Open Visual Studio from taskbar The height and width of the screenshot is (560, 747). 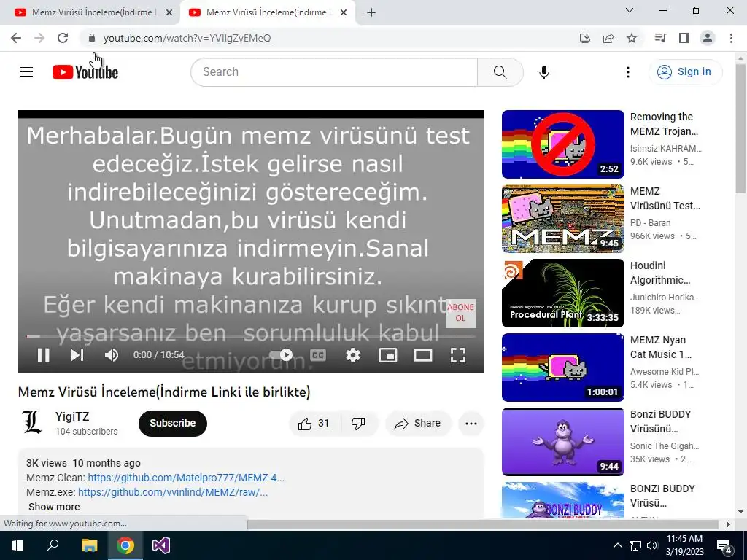click(x=161, y=545)
